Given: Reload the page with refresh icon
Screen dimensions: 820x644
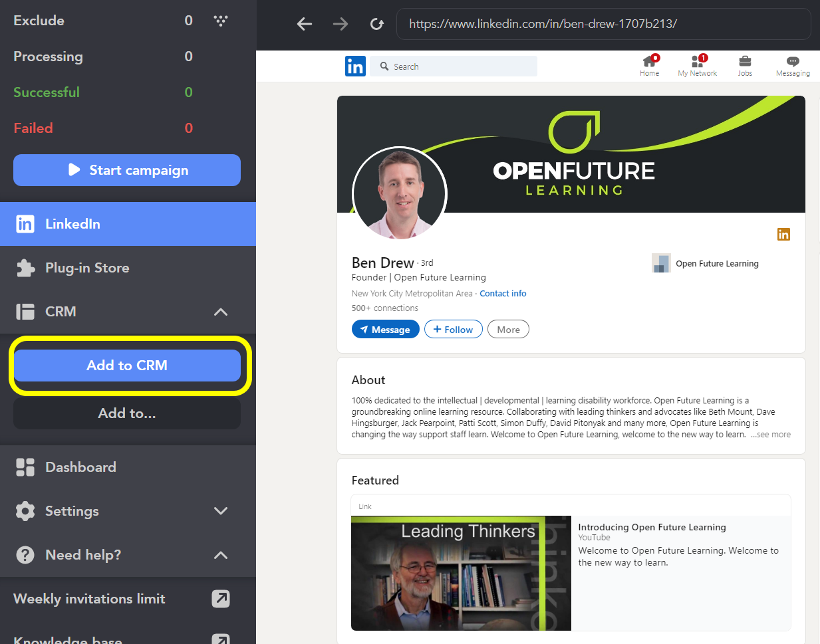Looking at the screenshot, I should point(377,24).
